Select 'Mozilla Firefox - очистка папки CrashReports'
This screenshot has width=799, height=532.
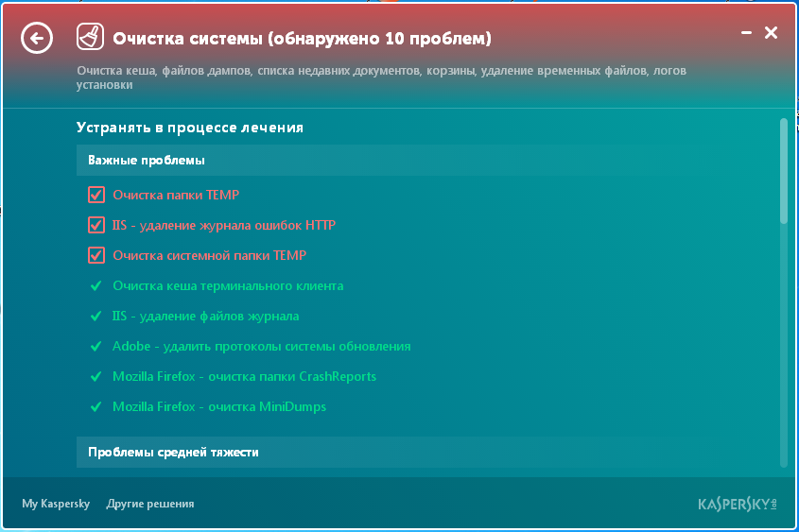[244, 377]
